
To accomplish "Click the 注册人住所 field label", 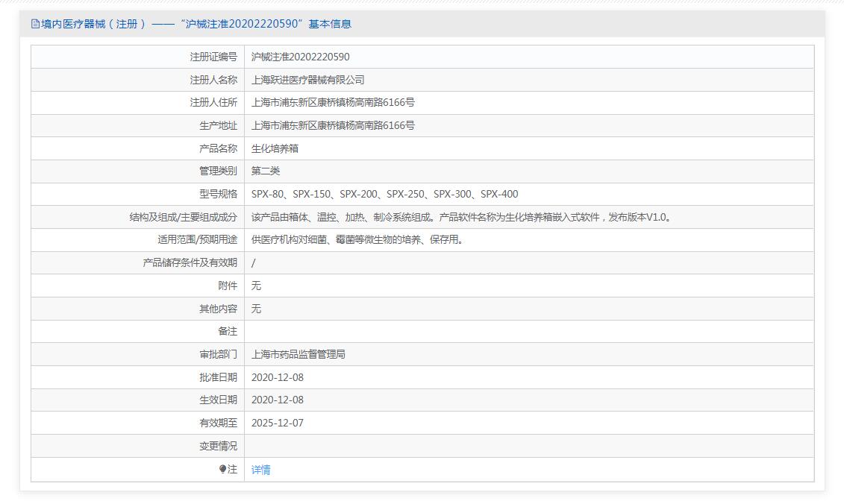I will [x=213, y=102].
